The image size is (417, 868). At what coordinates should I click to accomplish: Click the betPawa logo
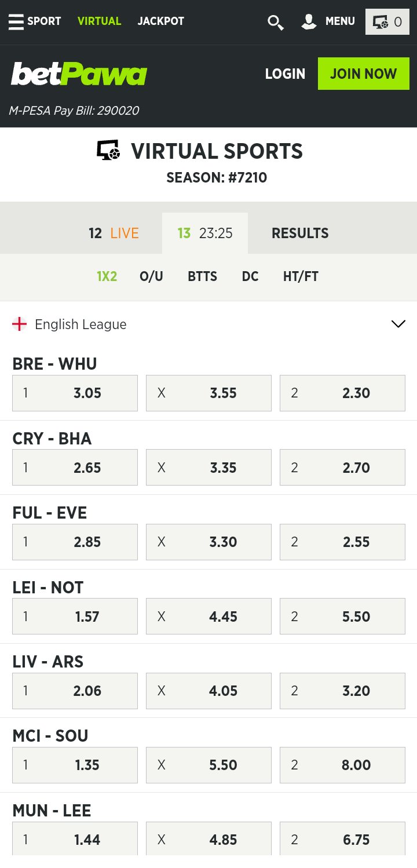(79, 74)
